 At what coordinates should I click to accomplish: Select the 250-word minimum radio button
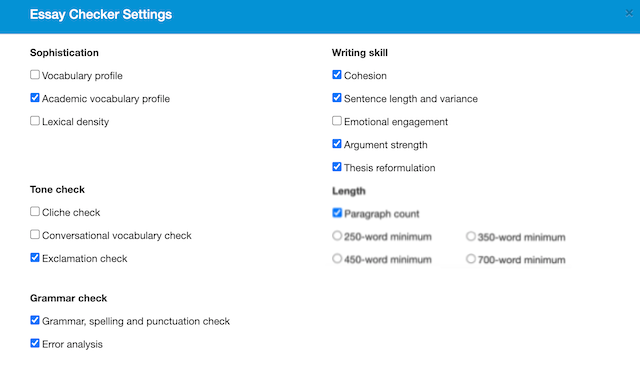pos(337,236)
